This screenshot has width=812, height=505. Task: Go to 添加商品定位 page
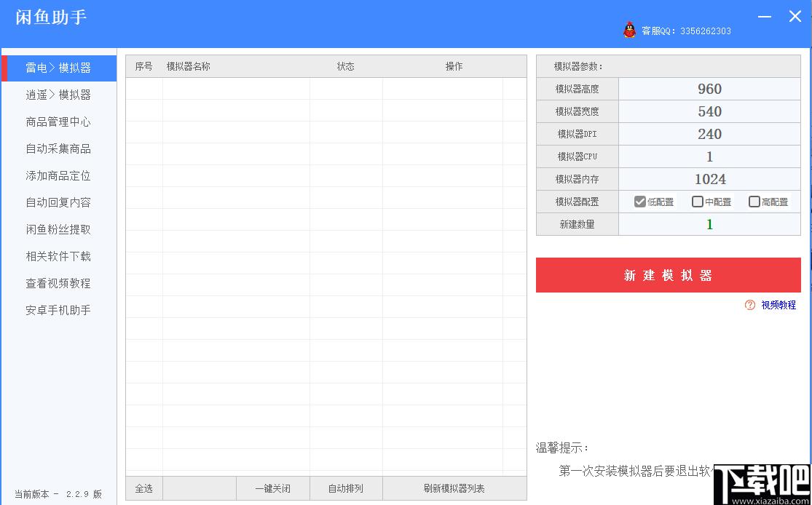[x=59, y=175]
